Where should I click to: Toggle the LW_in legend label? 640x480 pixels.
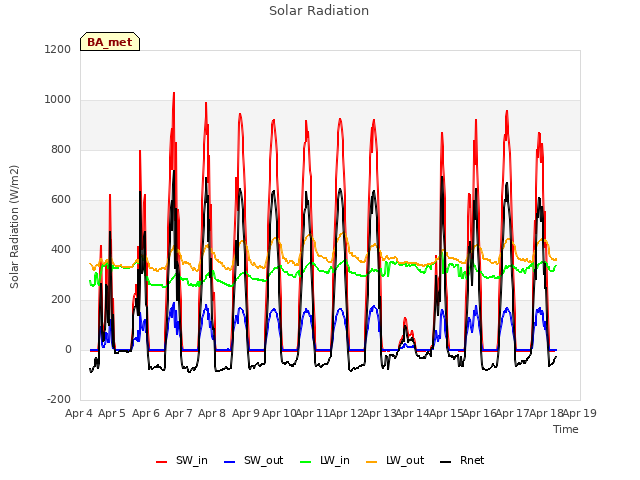335,460
